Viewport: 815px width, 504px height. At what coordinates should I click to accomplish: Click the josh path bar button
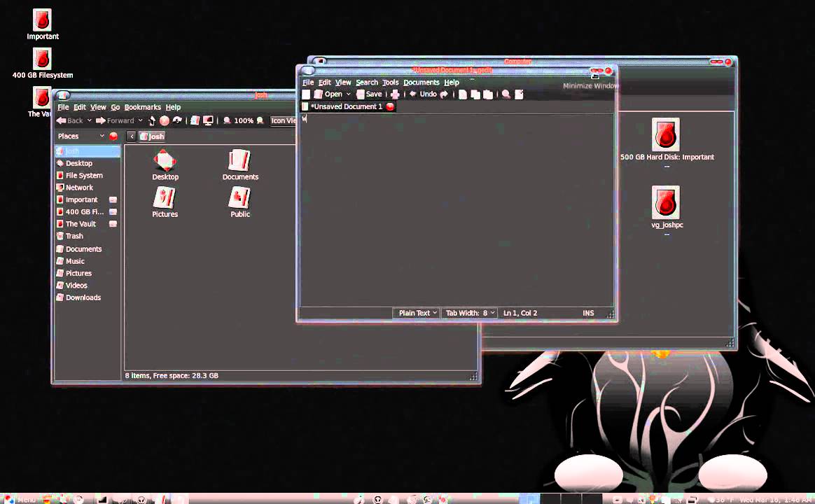(152, 136)
